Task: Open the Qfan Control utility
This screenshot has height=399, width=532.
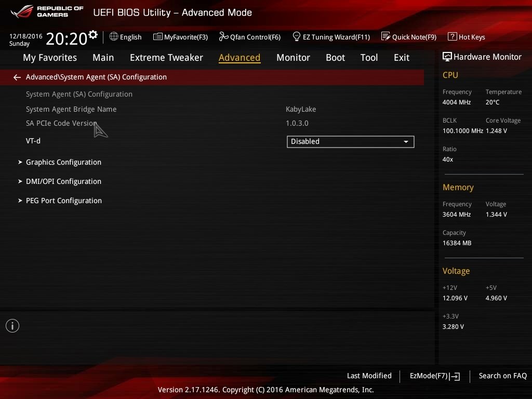Action: coord(249,37)
